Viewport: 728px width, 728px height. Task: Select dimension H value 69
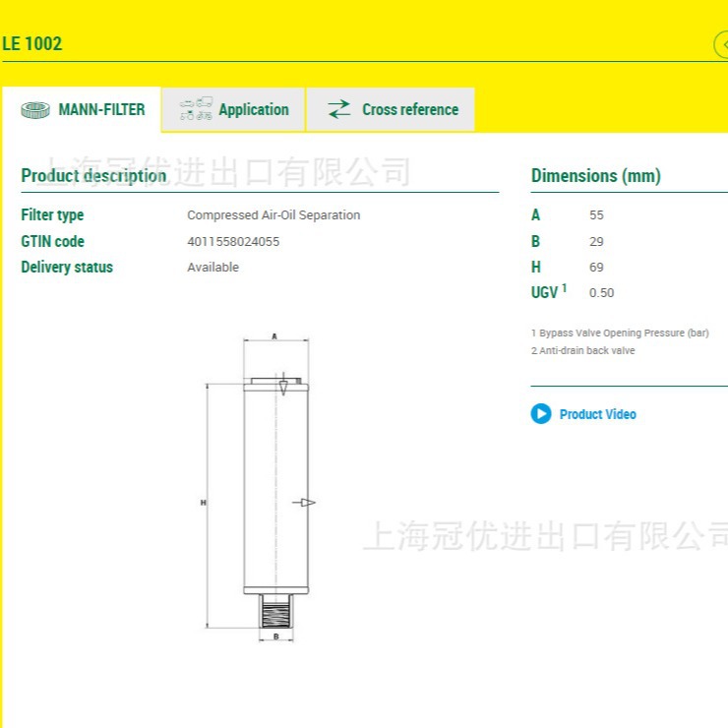[596, 267]
